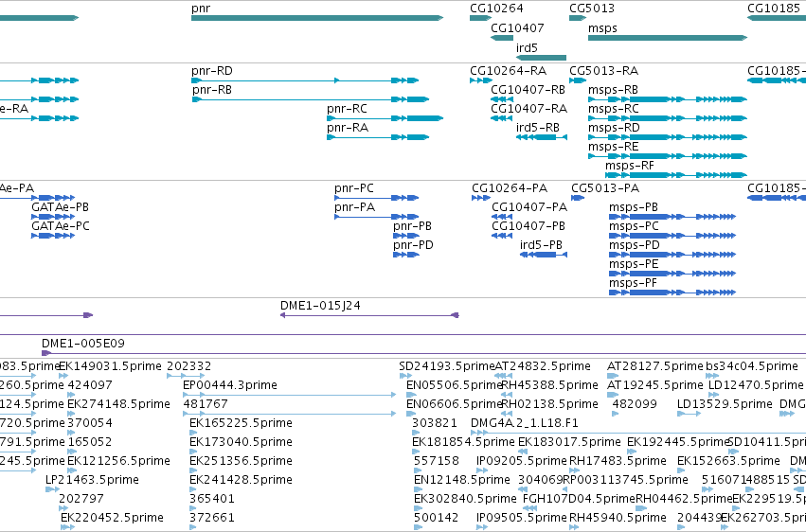Open transcript CG10407-RA
Screen dimensions: 806x532
point(502,118)
